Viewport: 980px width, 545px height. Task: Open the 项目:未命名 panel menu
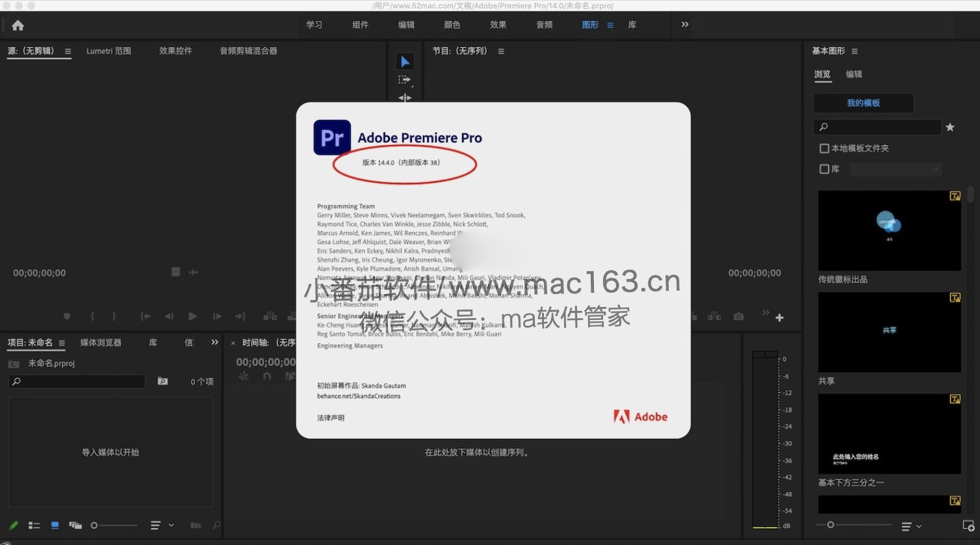click(x=62, y=343)
